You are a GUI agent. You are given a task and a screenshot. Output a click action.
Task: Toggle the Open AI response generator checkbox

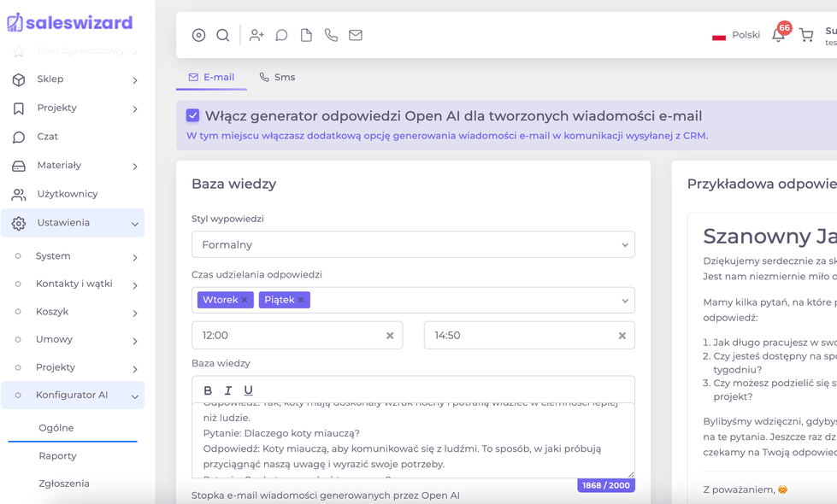tap(192, 115)
